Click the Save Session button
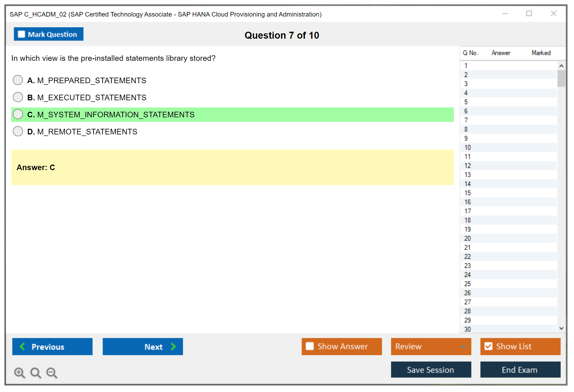574x392 pixels. tap(431, 370)
